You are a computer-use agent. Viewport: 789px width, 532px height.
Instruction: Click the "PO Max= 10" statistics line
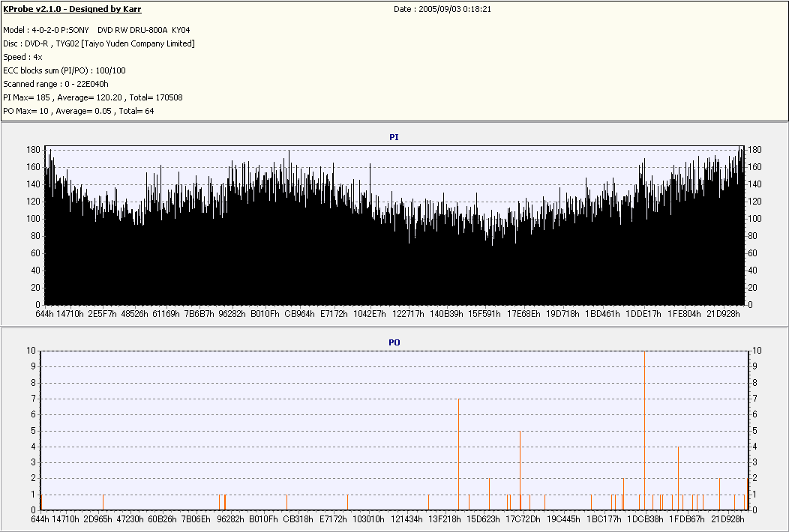pyautogui.click(x=79, y=111)
